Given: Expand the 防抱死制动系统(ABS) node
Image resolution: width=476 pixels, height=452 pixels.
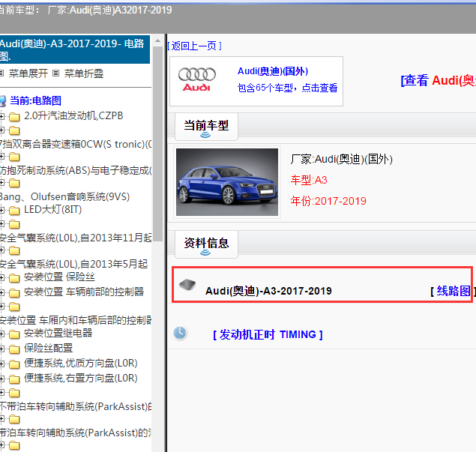Looking at the screenshot, I should coord(1,157).
